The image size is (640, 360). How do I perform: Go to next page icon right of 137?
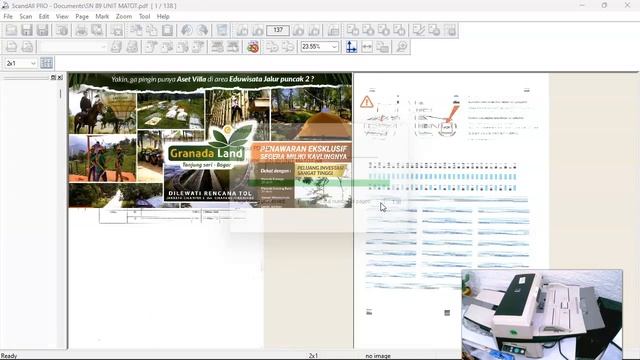pyautogui.click(x=298, y=30)
